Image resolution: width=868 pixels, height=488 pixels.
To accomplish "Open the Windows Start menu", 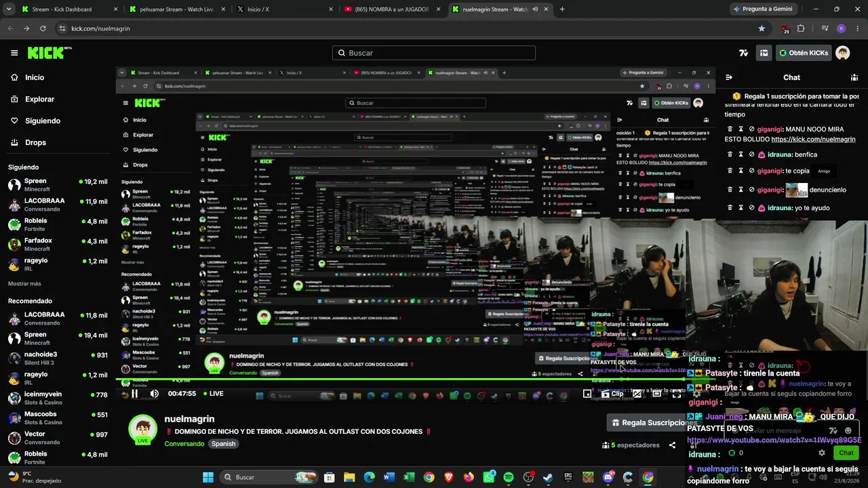I will click(x=208, y=477).
